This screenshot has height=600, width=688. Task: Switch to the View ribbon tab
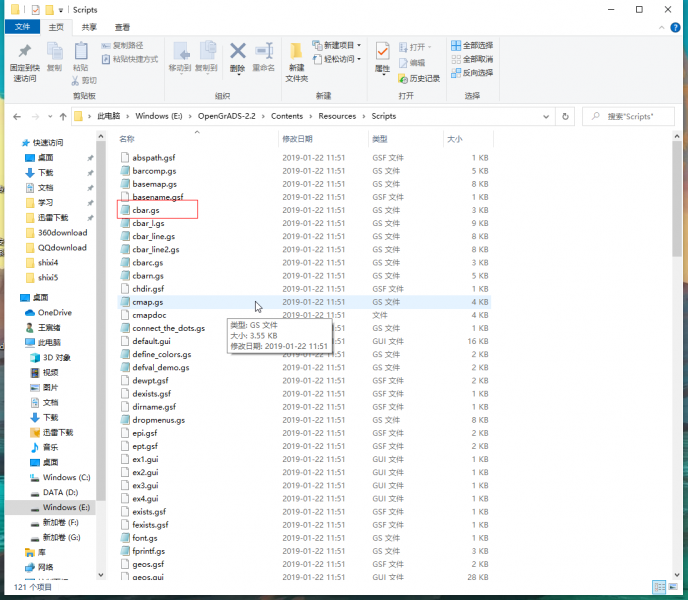point(122,27)
